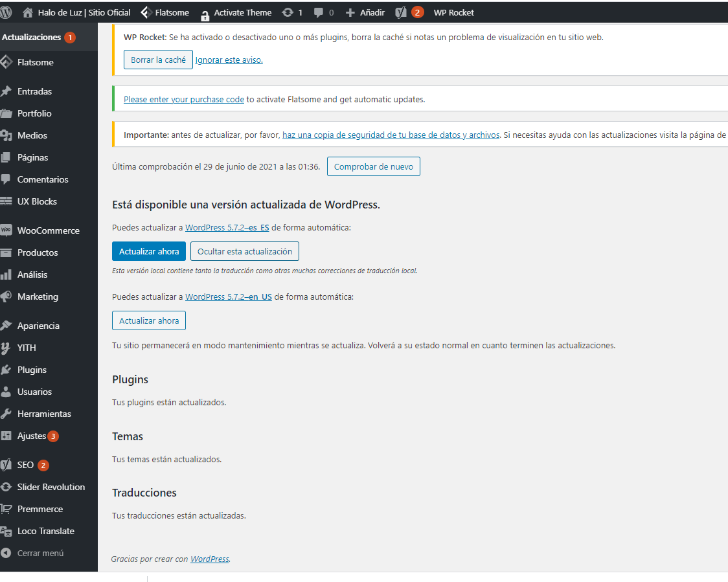Click Activate Theme in the admin bar

click(x=243, y=12)
